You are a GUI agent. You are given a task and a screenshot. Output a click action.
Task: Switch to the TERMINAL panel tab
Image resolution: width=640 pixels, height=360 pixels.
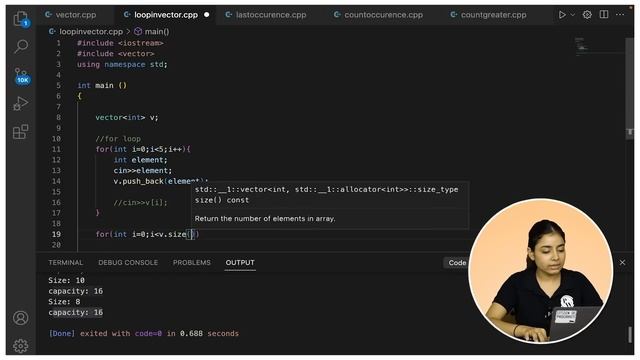[65, 262]
